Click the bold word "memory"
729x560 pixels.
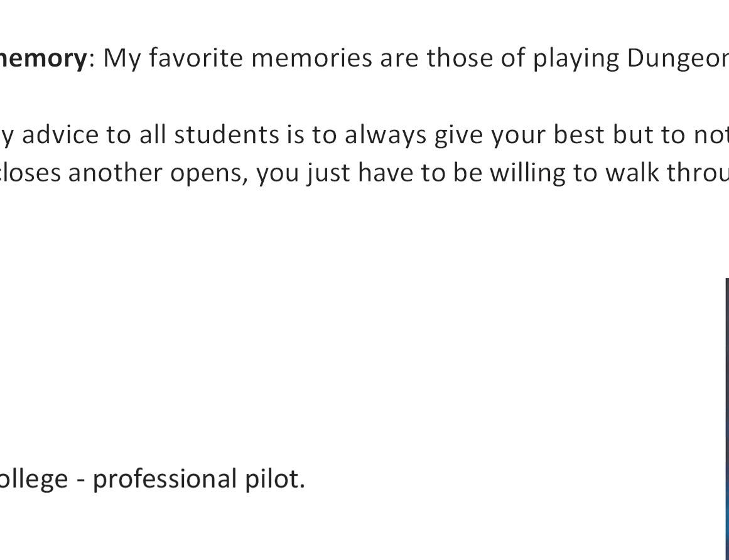point(43,58)
